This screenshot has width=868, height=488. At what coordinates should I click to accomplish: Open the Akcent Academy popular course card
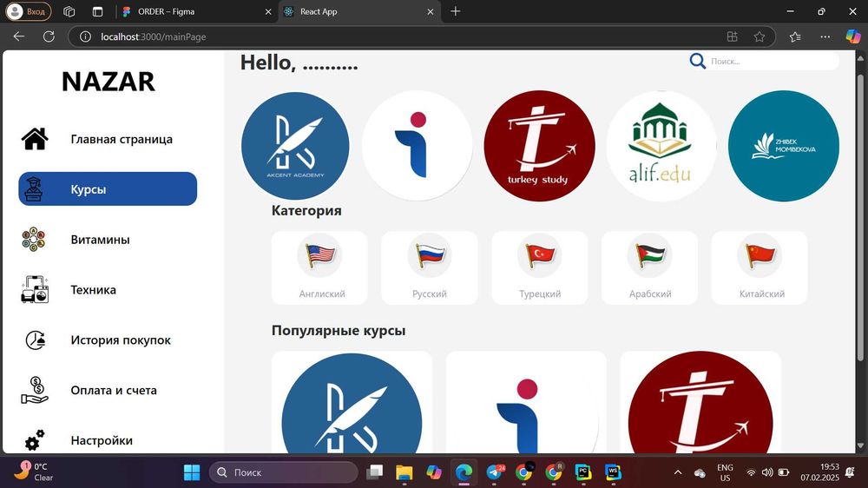352,403
